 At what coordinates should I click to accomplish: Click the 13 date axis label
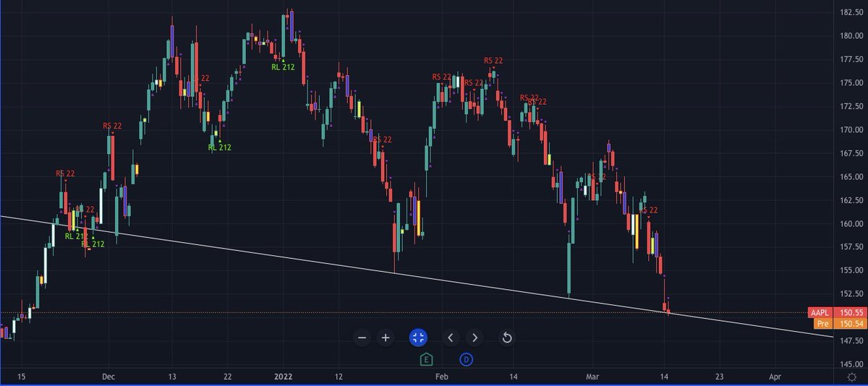[171, 377]
